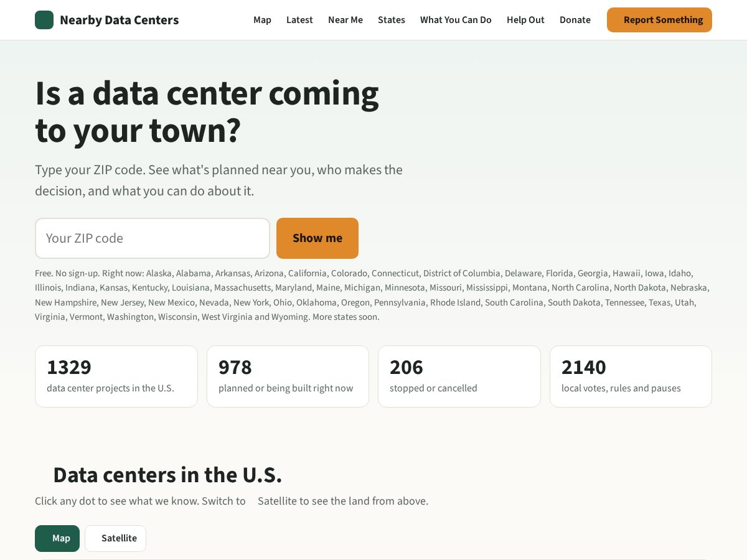The image size is (747, 560).
Task: Click the Show me button
Action: pos(317,238)
